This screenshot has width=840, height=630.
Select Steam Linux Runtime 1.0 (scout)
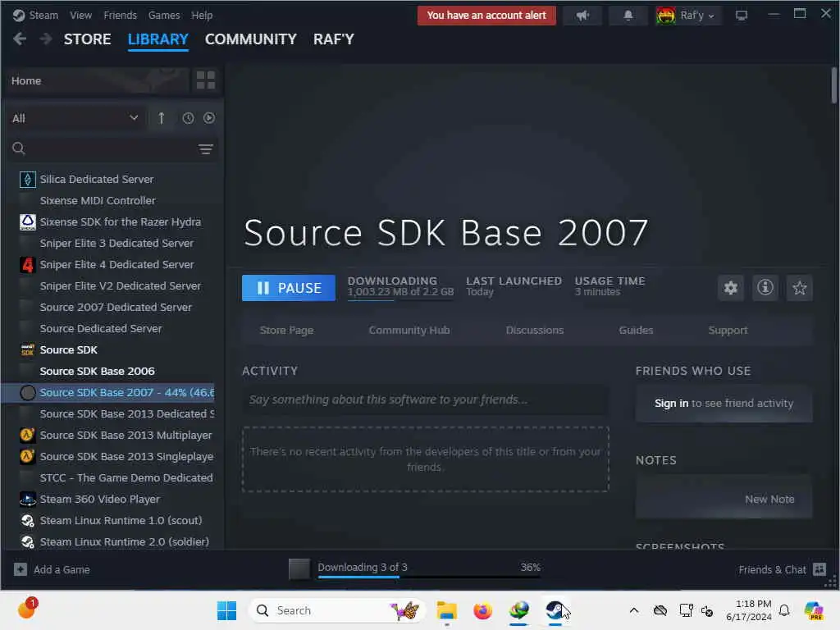[121, 520]
